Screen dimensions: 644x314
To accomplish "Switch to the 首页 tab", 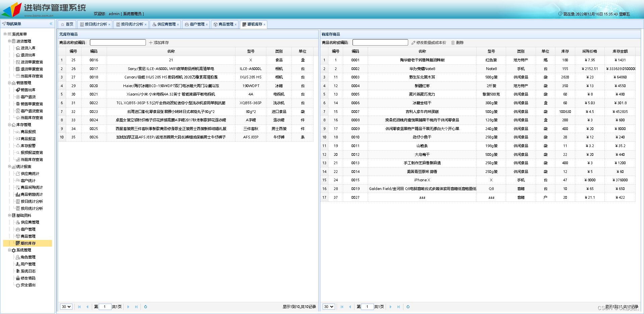I will pos(67,24).
